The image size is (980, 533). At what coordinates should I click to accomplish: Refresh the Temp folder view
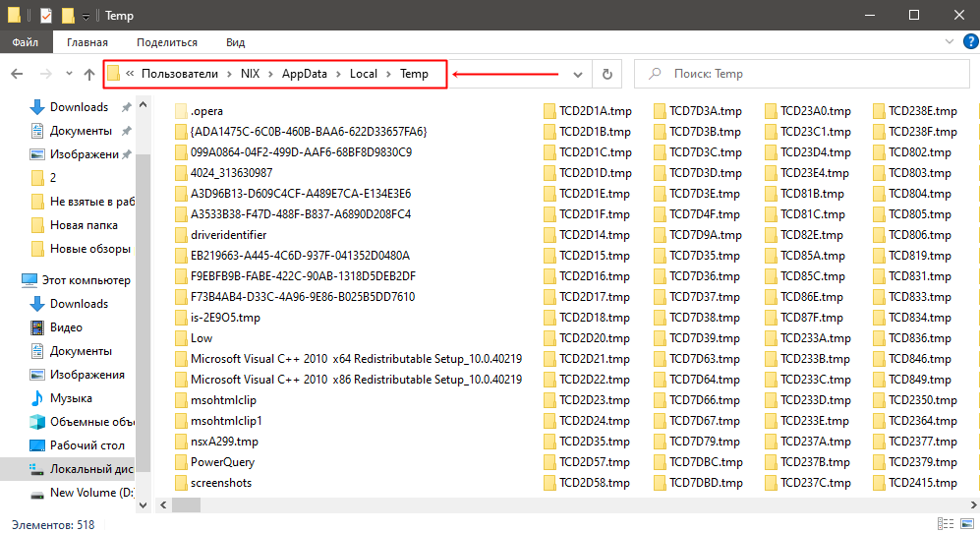(x=606, y=74)
